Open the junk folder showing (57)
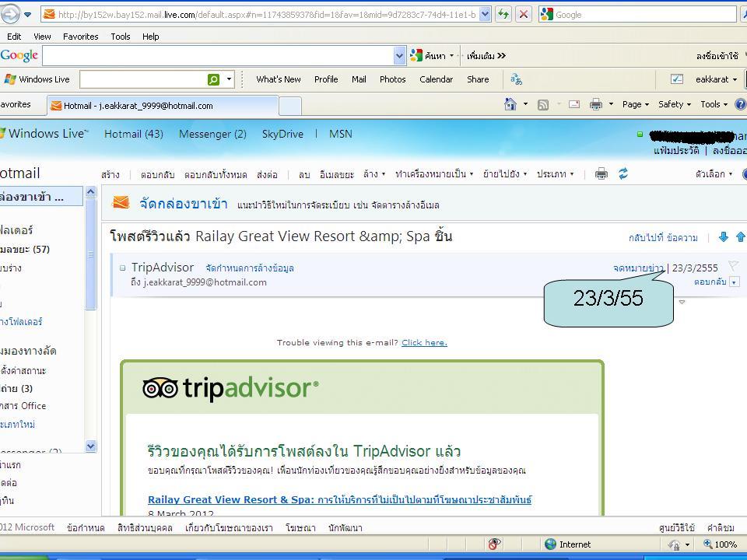This screenshot has height=560, width=747. coord(25,249)
